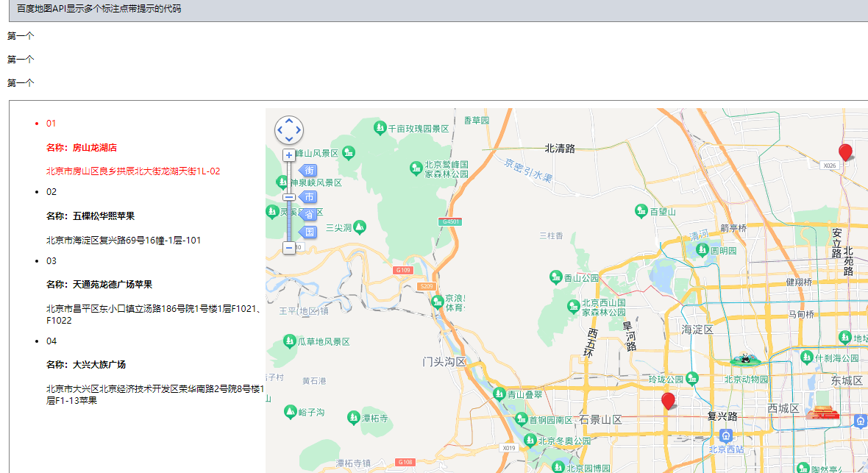The width and height of the screenshot is (868, 473).
Task: Click the 百望山 park icon
Action: click(641, 210)
